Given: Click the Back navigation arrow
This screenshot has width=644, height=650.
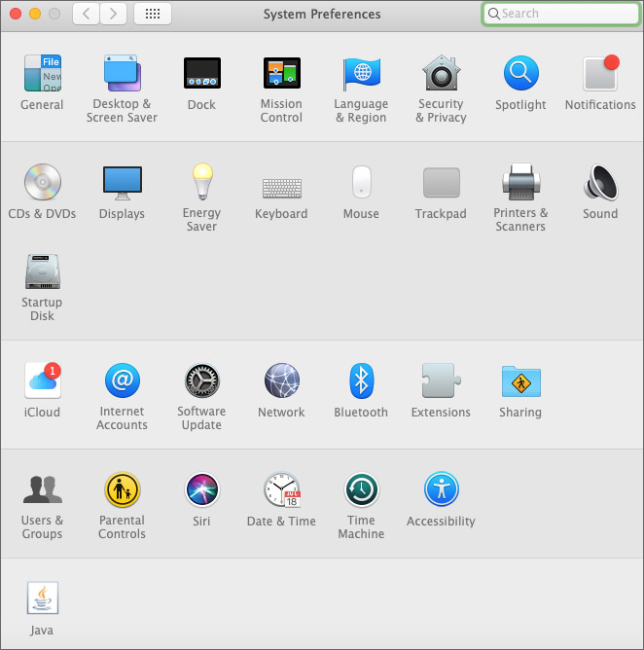Looking at the screenshot, I should [86, 14].
